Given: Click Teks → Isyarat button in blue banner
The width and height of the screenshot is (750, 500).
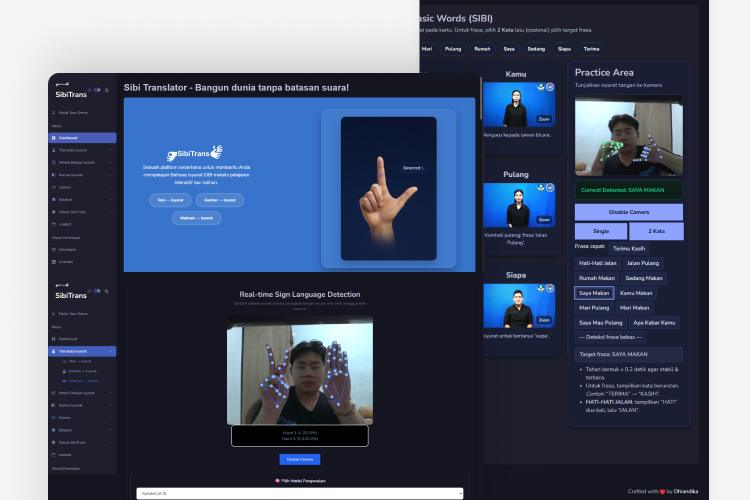Looking at the screenshot, I should tap(170, 200).
